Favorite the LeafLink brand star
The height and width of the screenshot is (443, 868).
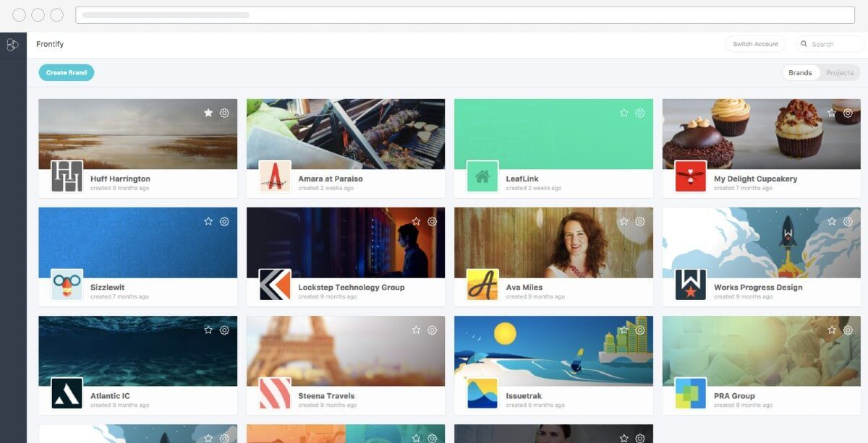(x=624, y=113)
